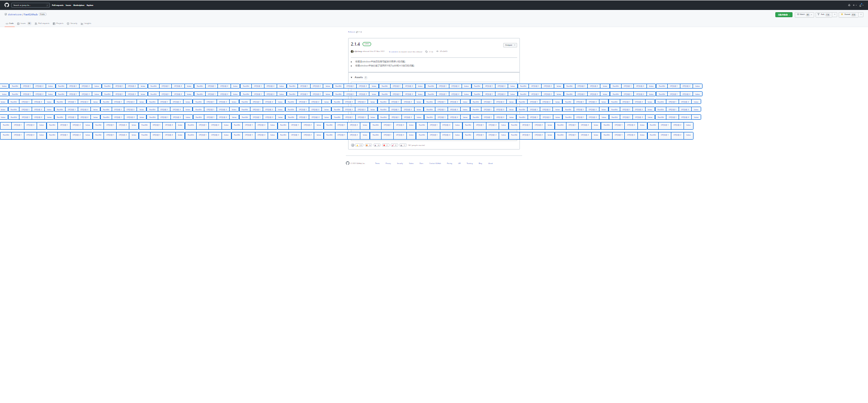The width and height of the screenshot is (868, 403).
Task: Open the Releases breadcrumb link
Action: pyautogui.click(x=352, y=32)
